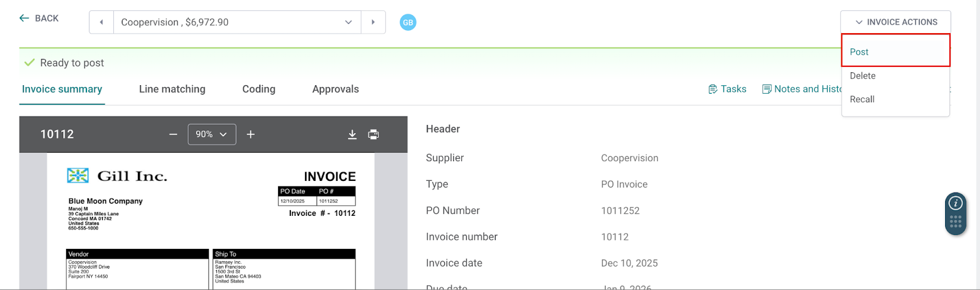Go to next invoice with right arrow
980x290 pixels.
tap(373, 22)
